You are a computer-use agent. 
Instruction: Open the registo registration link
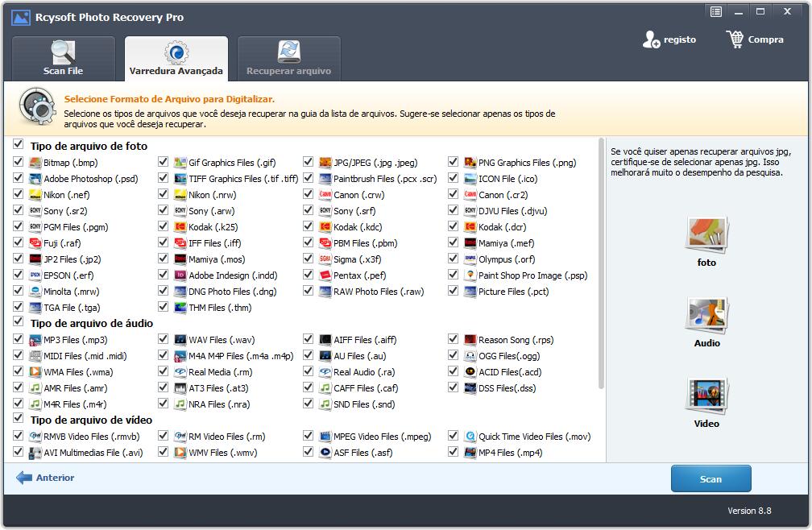click(x=669, y=39)
